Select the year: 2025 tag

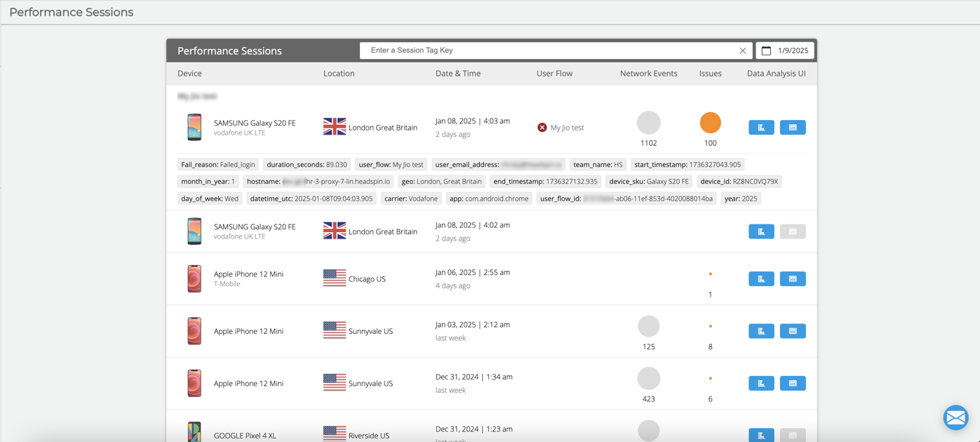tap(741, 199)
